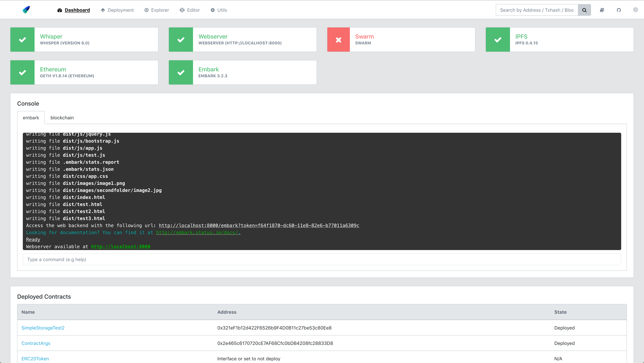The height and width of the screenshot is (363, 644).
Task: Click the Deployed Contracts heading
Action: point(44,296)
